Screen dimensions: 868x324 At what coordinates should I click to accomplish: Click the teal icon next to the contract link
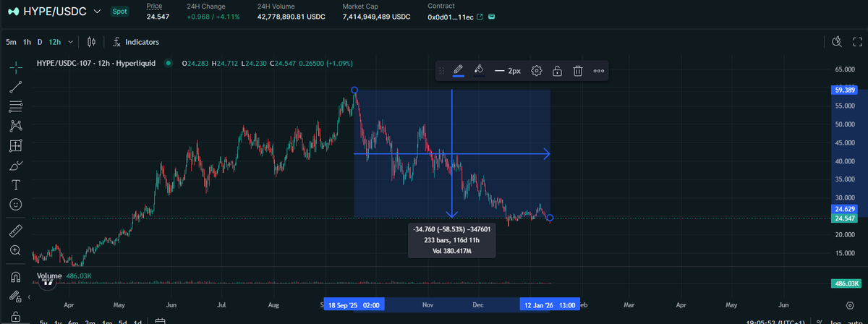pos(493,16)
